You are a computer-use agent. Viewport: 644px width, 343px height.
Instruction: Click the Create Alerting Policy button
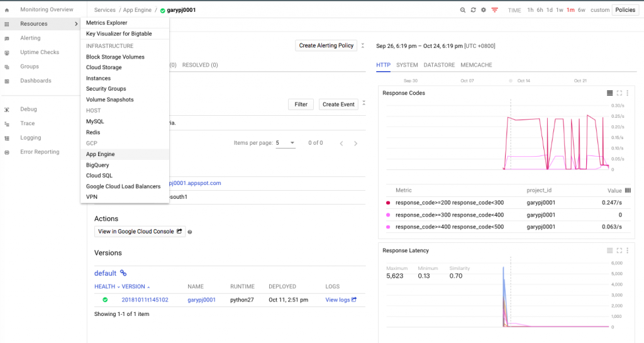326,45
